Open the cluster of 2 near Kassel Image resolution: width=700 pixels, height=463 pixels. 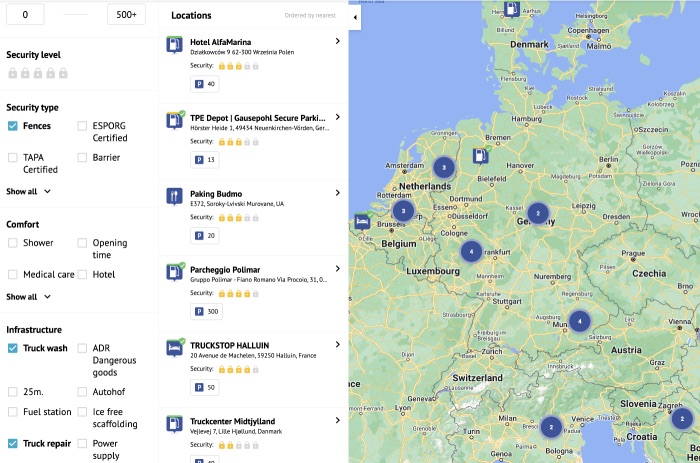coord(538,213)
